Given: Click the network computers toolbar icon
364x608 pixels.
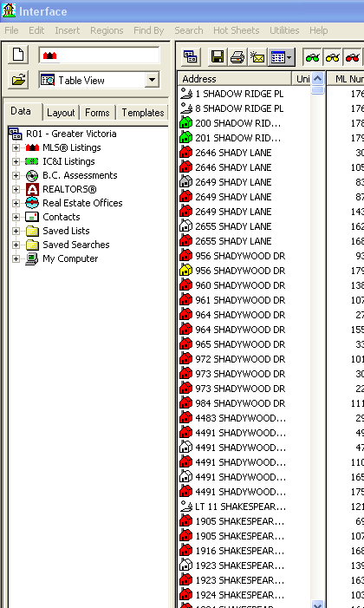Looking at the screenshot, I should point(191,57).
